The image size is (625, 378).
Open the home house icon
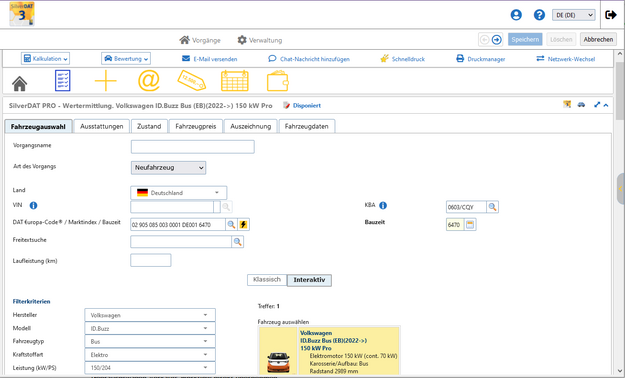(x=20, y=83)
